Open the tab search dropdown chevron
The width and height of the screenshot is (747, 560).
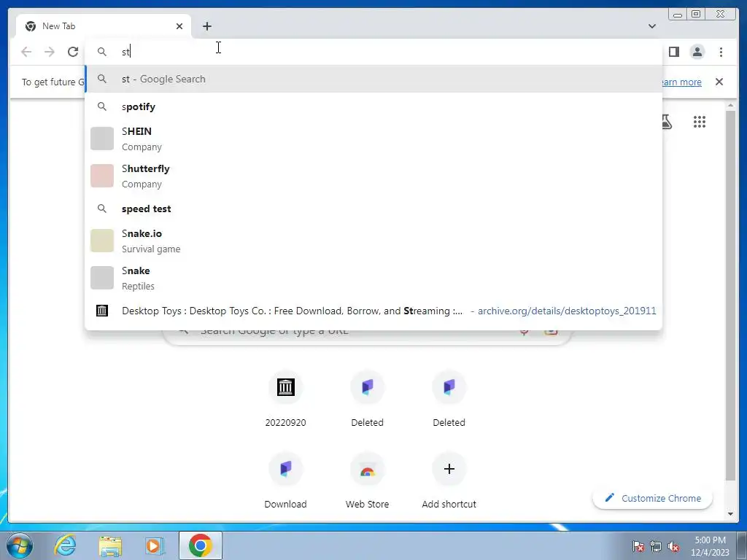point(652,26)
